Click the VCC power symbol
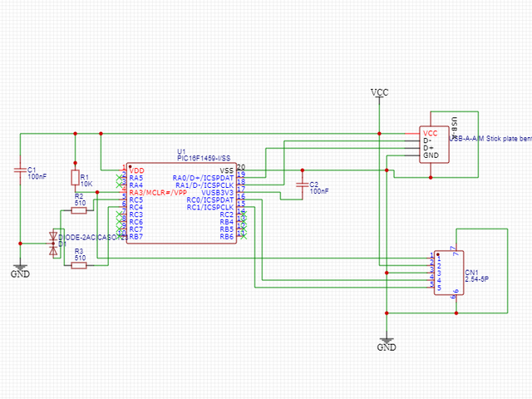Screen dimensions: 532x399 tap(379, 92)
